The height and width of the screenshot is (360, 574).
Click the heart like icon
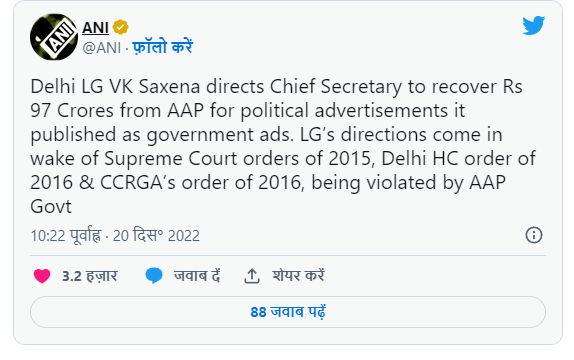click(42, 276)
